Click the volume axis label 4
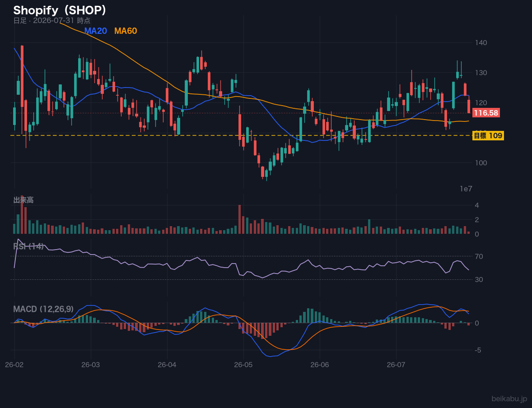The image size is (532, 408). pos(477,205)
